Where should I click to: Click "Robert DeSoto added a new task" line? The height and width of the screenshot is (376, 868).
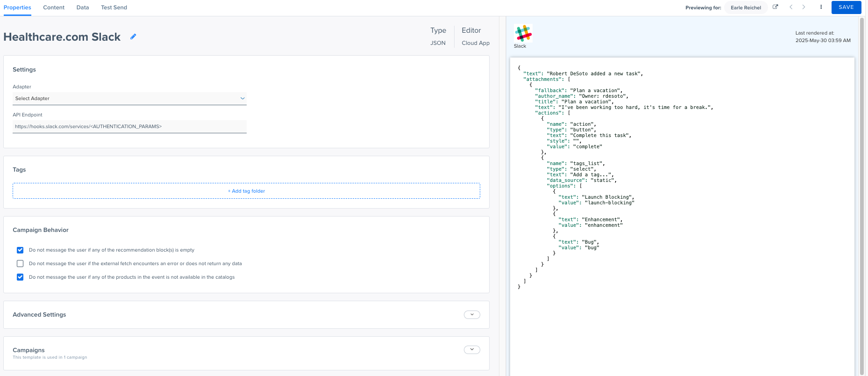[583, 74]
